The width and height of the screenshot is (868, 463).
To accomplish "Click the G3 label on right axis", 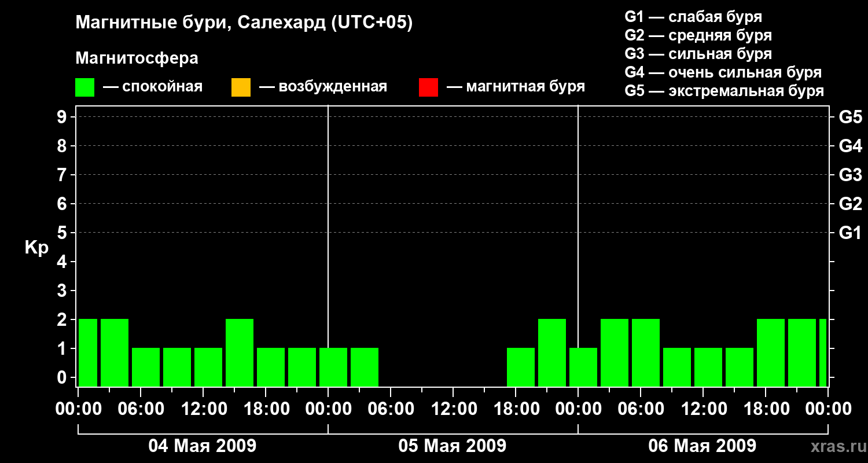I will pyautogui.click(x=851, y=175).
